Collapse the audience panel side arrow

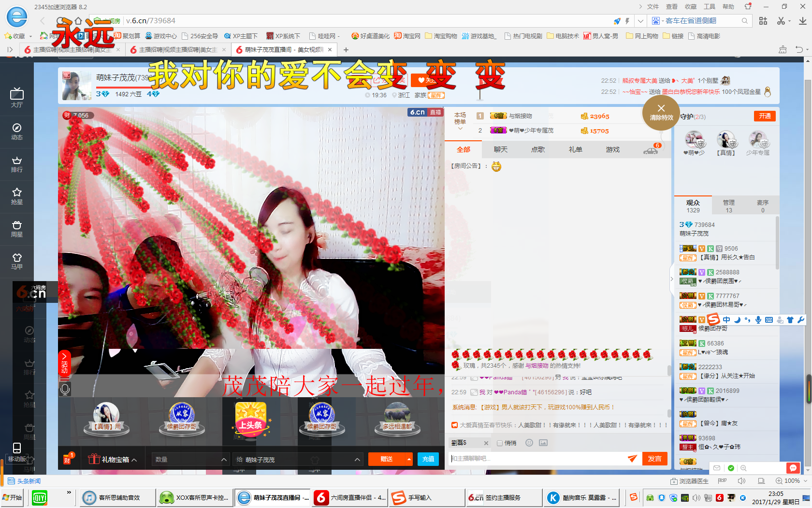coord(671,279)
